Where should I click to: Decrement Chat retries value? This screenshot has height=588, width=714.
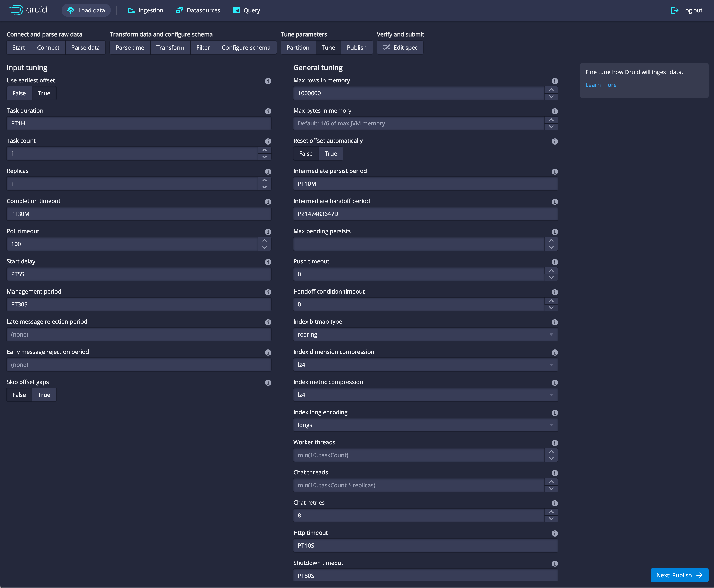click(x=551, y=519)
